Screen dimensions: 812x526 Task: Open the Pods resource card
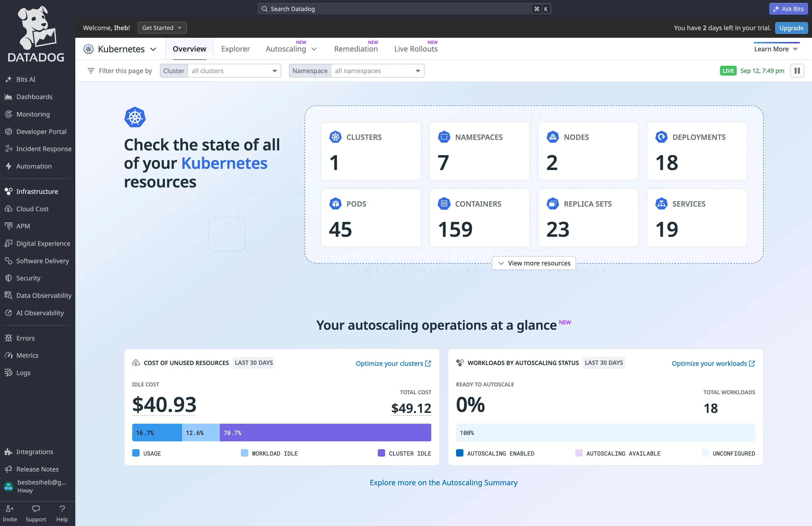click(371, 218)
